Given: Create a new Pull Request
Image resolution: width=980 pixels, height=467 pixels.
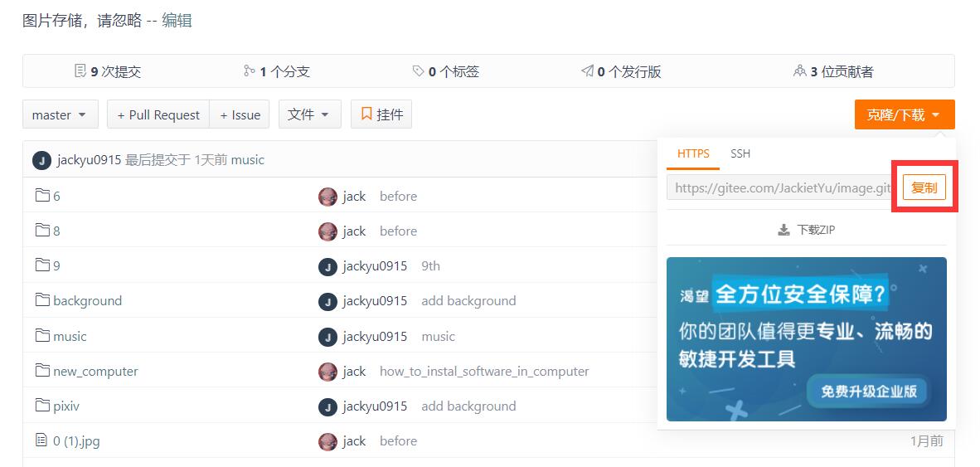Looking at the screenshot, I should pyautogui.click(x=158, y=114).
